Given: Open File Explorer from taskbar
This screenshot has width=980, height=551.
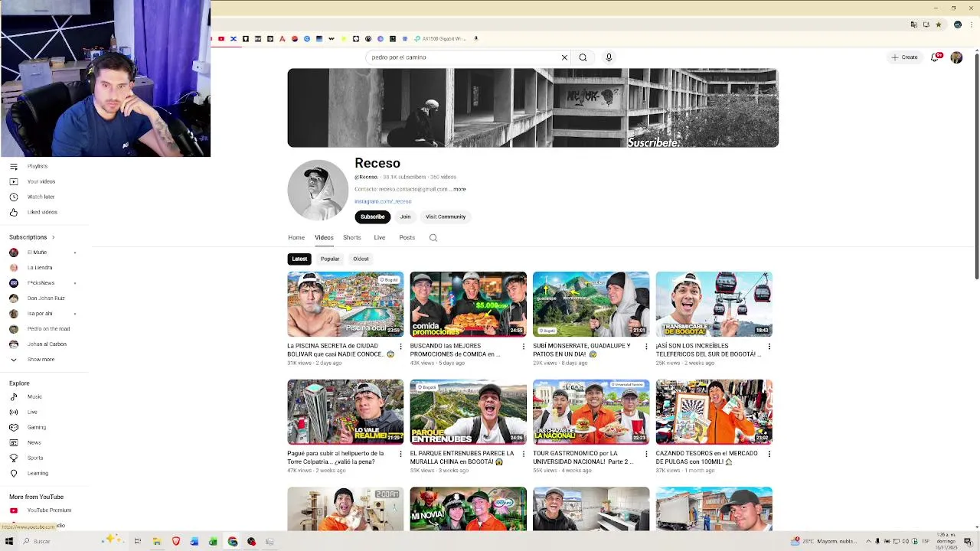Looking at the screenshot, I should (156, 541).
